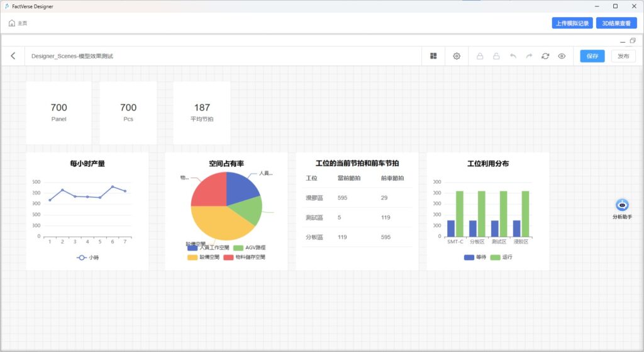Preview the scene with the eye icon
This screenshot has height=352, width=644.
[x=562, y=56]
